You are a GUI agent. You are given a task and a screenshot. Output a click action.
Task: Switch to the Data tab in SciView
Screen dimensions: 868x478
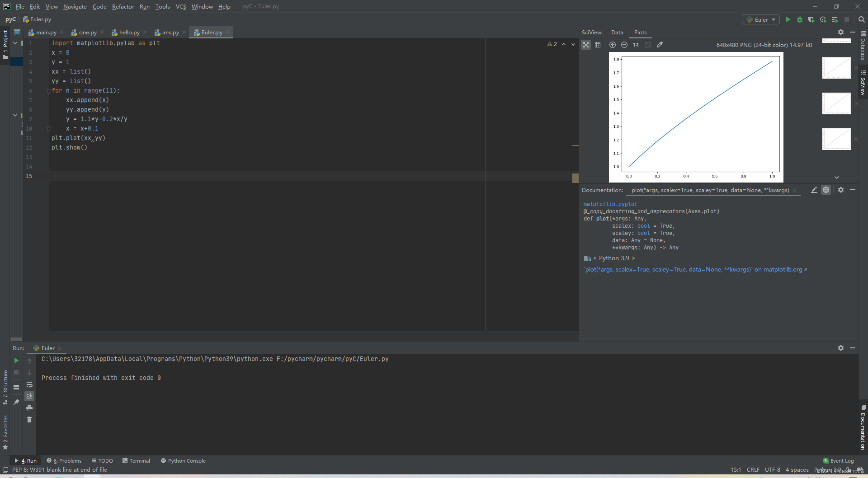(x=617, y=32)
